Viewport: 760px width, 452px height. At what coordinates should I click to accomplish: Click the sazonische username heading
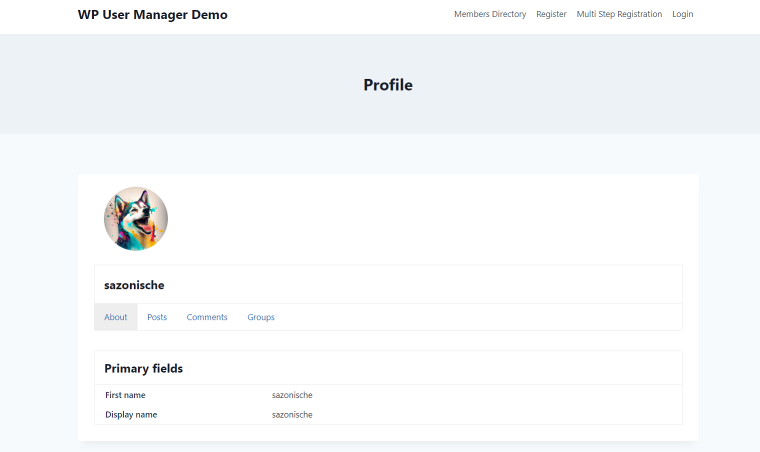point(134,285)
